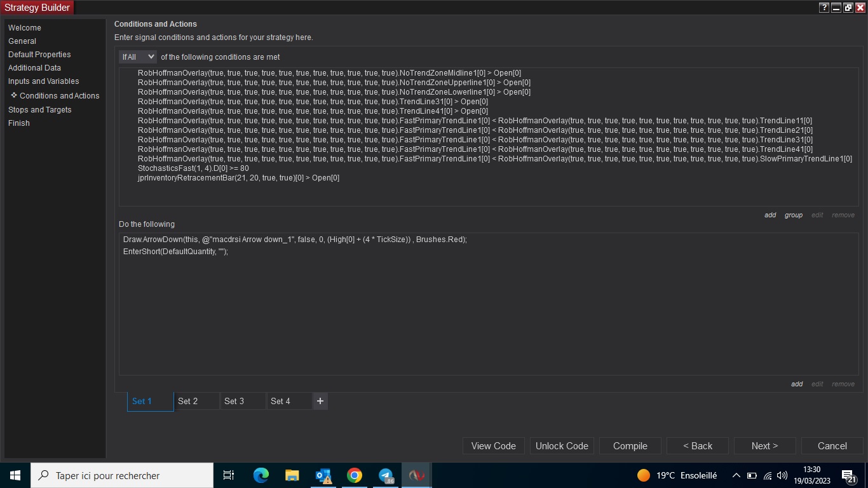The height and width of the screenshot is (488, 868).
Task: Switch to the Set 4 tab
Action: 290,402
